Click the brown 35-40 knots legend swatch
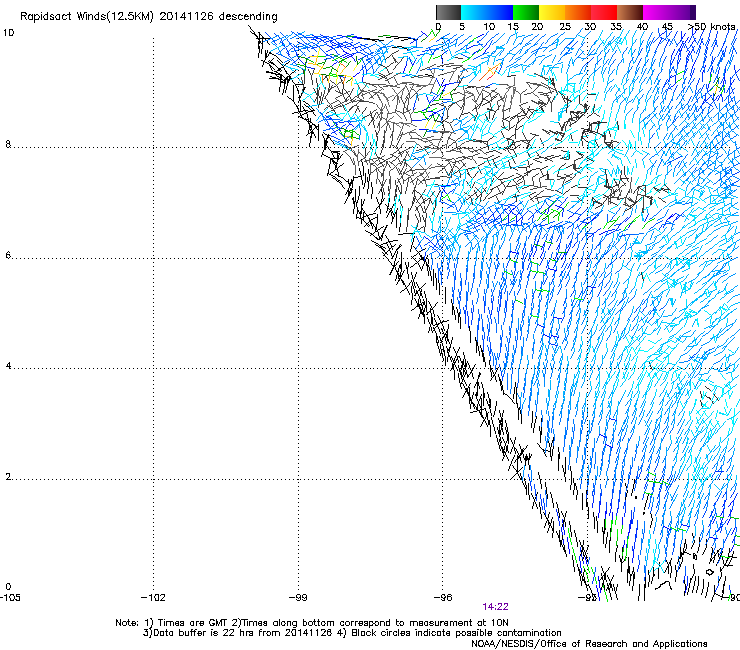This screenshot has height=650, width=740. pyautogui.click(x=630, y=12)
